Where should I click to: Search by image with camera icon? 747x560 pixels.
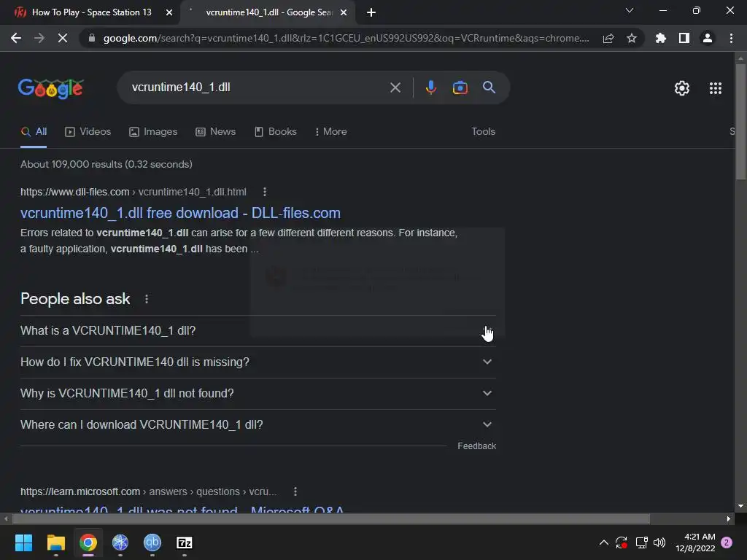tap(460, 87)
